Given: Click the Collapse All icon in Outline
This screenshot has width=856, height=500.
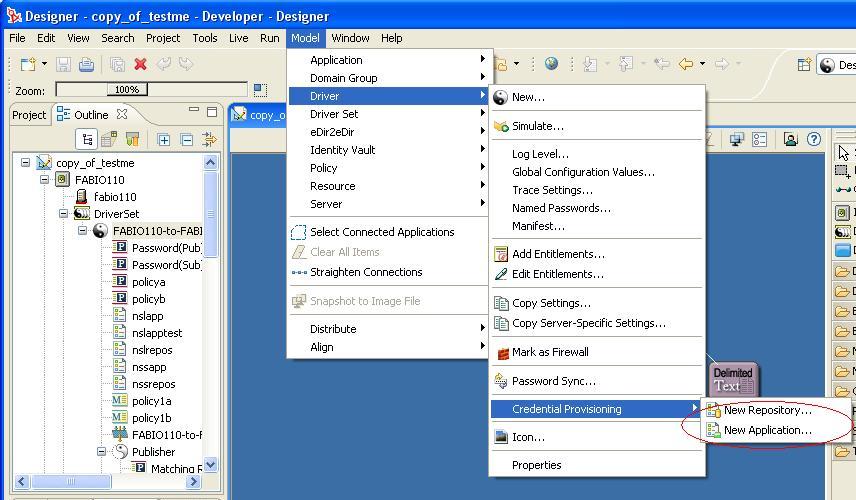Looking at the screenshot, I should pyautogui.click(x=186, y=139).
